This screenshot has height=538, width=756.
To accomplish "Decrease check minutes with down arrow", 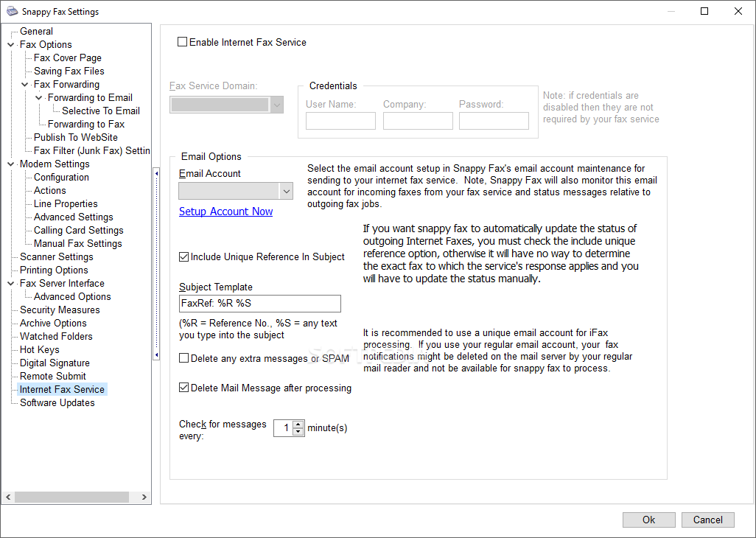I will (x=298, y=432).
